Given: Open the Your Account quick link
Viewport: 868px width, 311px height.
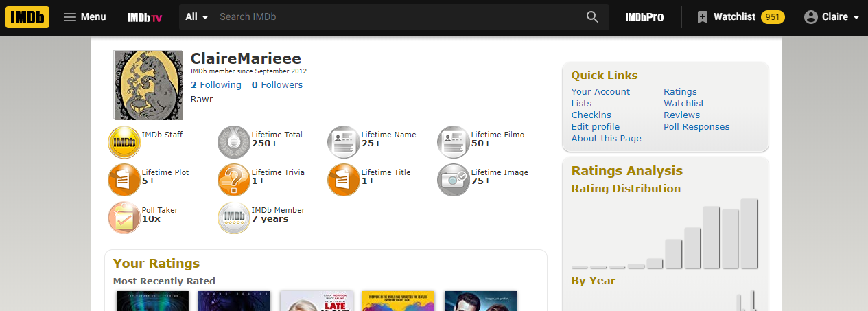Looking at the screenshot, I should (x=600, y=91).
